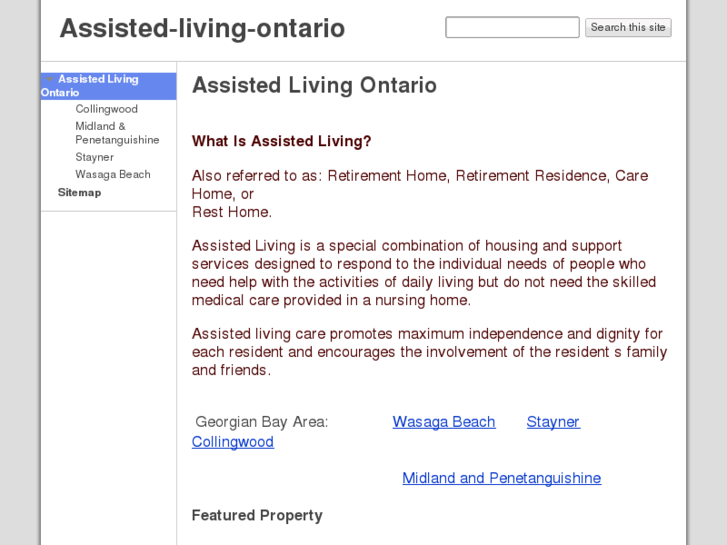Screen dimensions: 727x545
Task: Click the Featured Property heading
Action: pos(257,516)
